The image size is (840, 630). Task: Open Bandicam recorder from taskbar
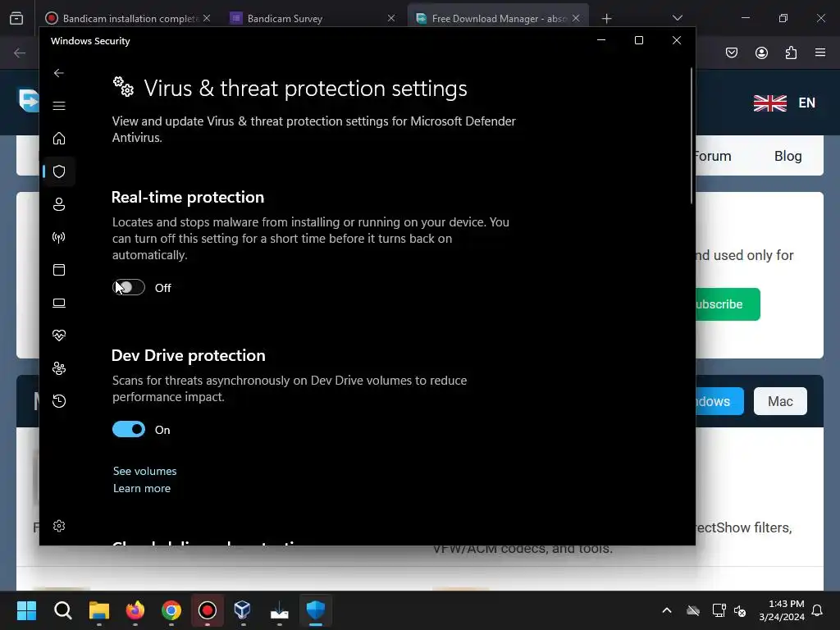[x=208, y=610]
